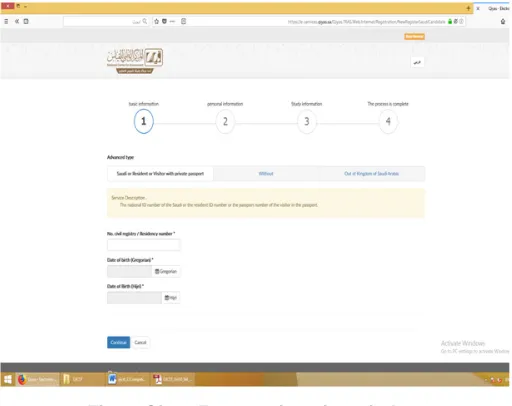Open the Firefox hamburger menu icon

[x=6, y=21]
